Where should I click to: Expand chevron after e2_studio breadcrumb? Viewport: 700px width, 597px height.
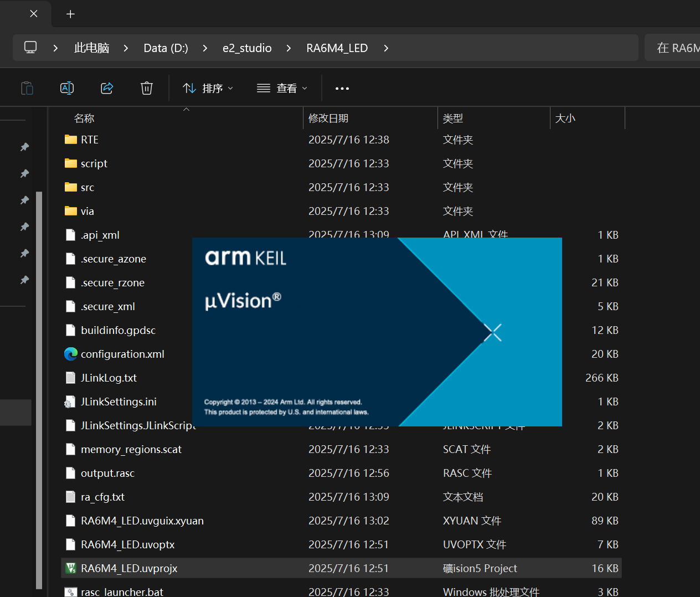tap(289, 48)
